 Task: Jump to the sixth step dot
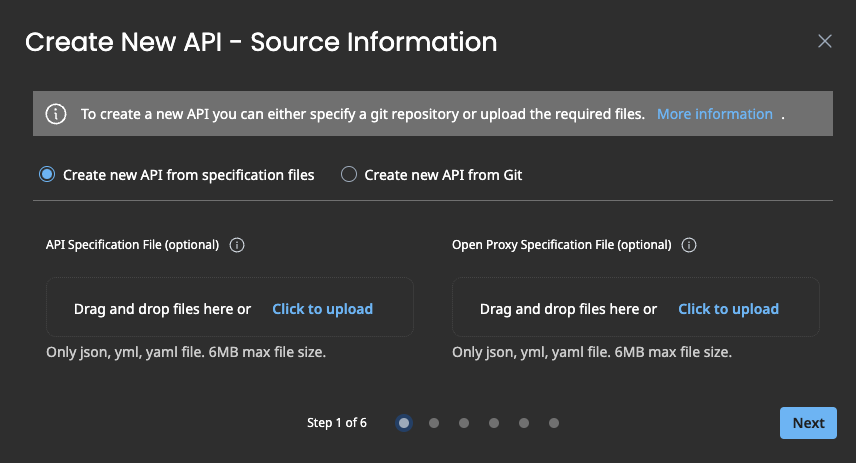(x=554, y=423)
